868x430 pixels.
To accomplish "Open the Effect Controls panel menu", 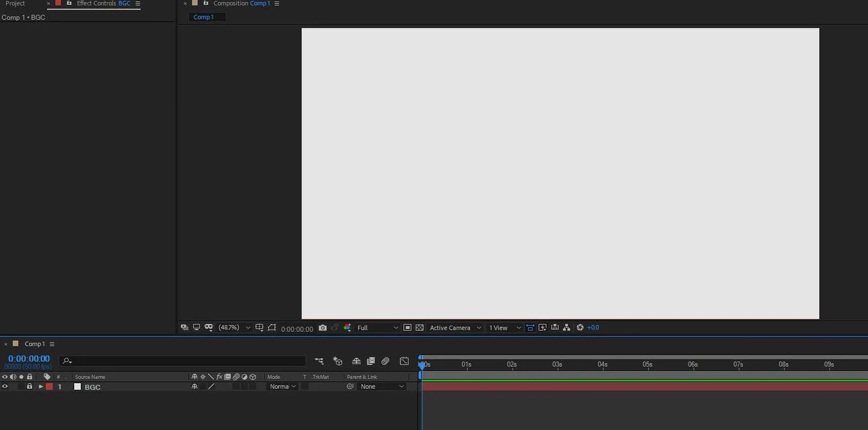I will tap(138, 4).
